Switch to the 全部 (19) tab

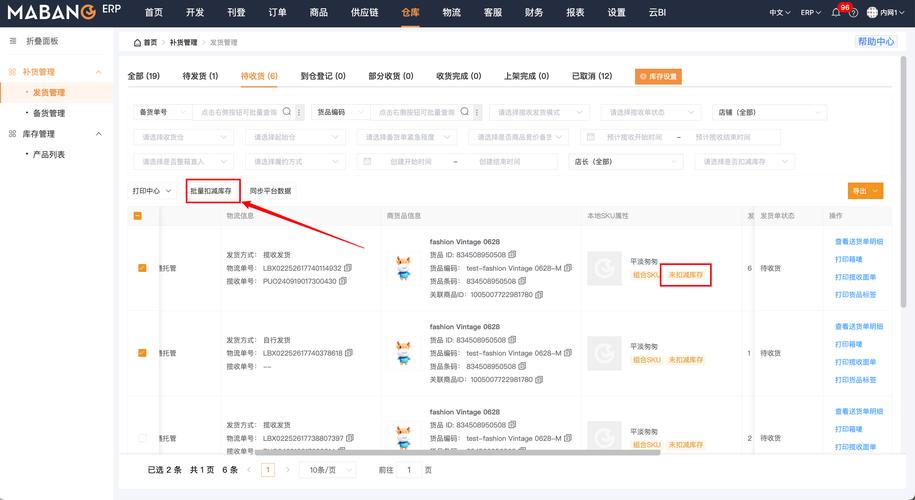pos(144,76)
